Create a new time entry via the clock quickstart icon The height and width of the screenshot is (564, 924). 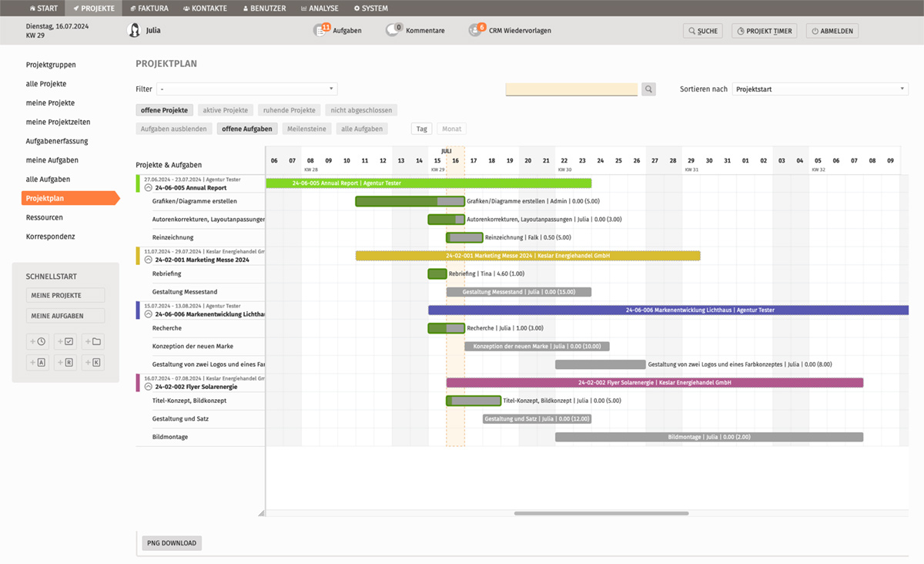click(38, 341)
